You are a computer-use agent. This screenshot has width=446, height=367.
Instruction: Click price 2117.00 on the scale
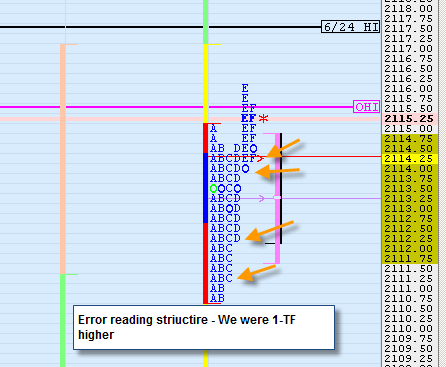point(409,49)
